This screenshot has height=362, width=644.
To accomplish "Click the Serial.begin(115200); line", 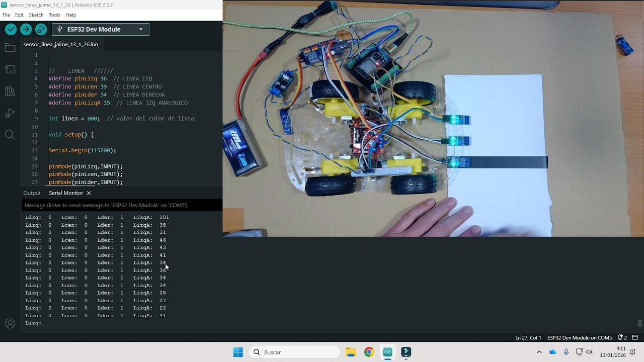I will coord(83,150).
